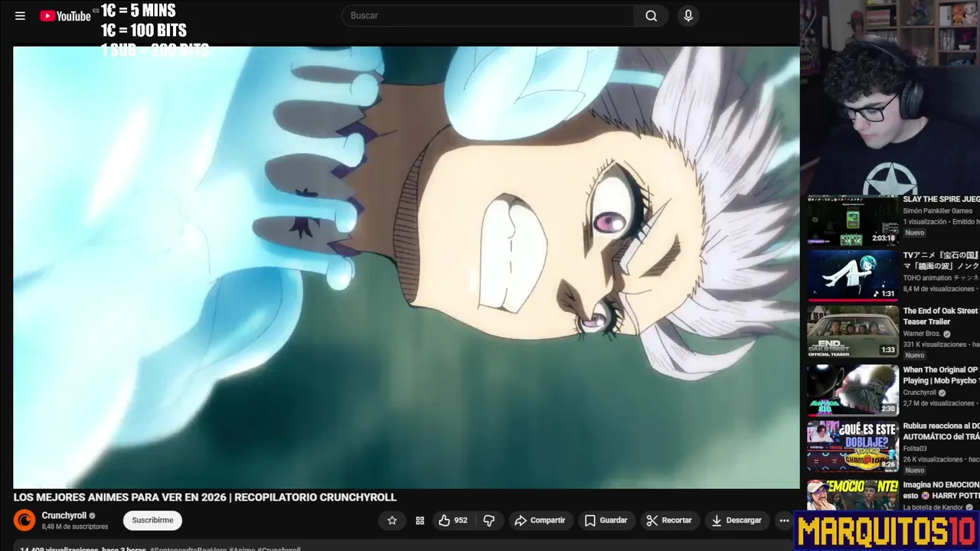Save the video with Guardar
The height and width of the screenshot is (551, 980).
pyautogui.click(x=606, y=520)
